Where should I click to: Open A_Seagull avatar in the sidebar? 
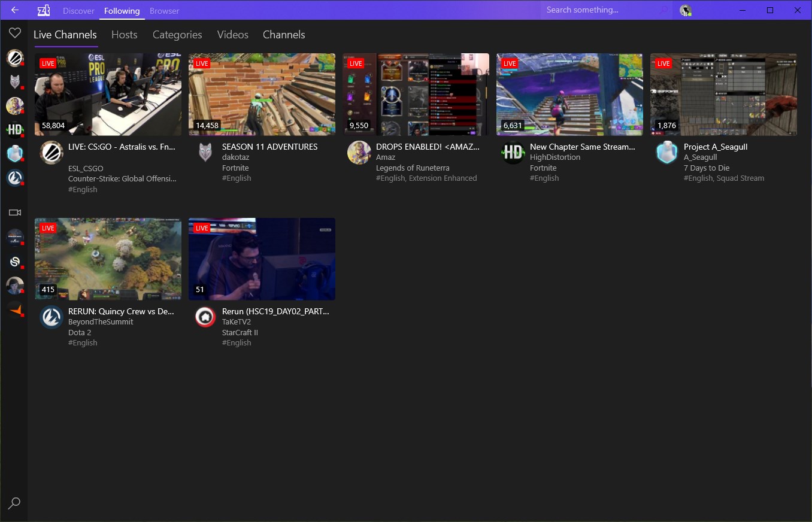pos(15,154)
